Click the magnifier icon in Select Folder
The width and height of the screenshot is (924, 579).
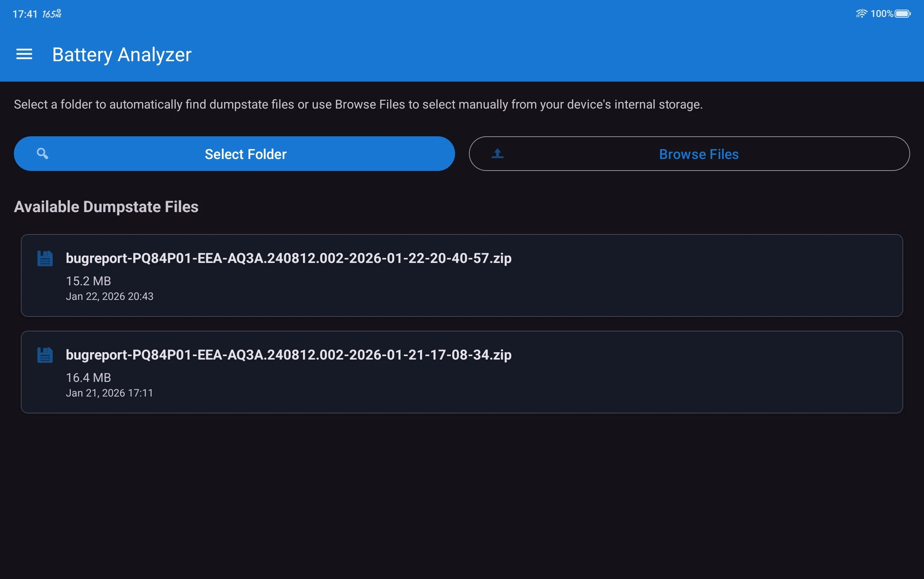42,154
